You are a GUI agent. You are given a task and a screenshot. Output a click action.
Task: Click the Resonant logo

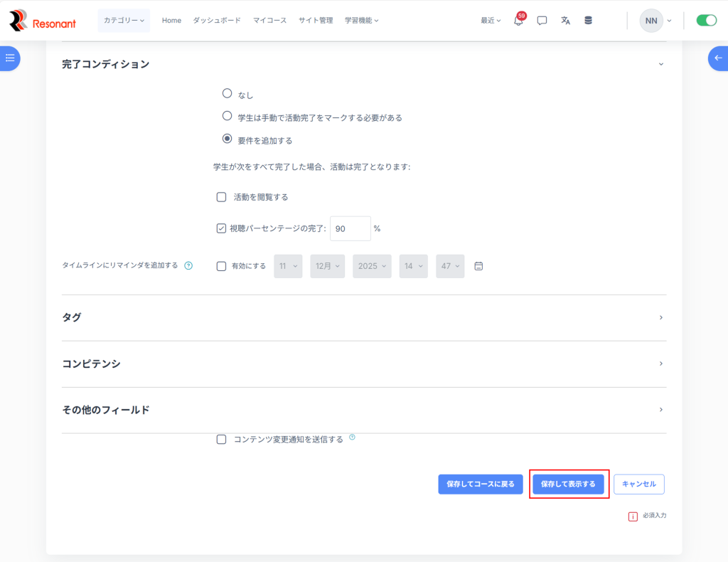43,21
